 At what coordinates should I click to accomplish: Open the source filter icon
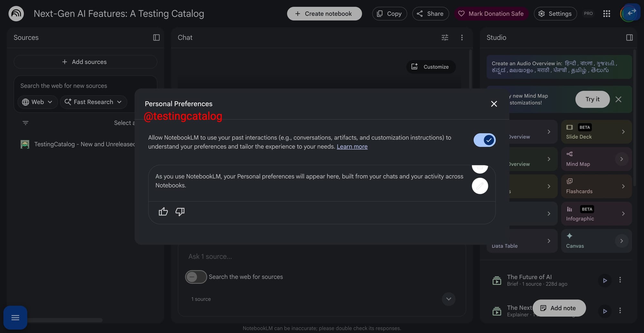[x=25, y=123]
